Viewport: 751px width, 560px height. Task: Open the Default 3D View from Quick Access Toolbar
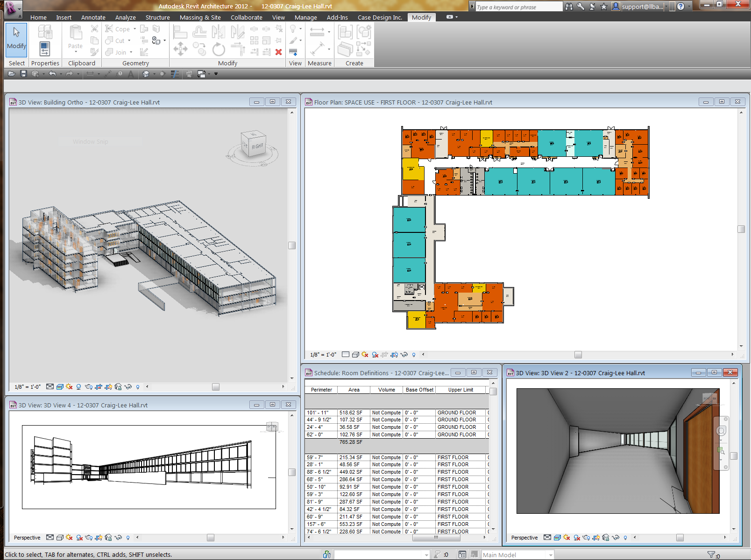[146, 73]
